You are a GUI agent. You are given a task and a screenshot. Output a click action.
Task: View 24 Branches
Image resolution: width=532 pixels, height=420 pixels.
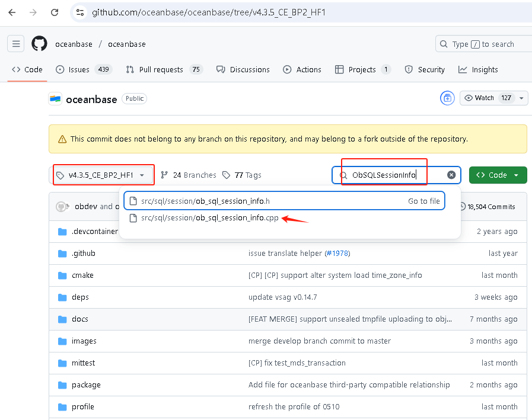[x=188, y=175]
